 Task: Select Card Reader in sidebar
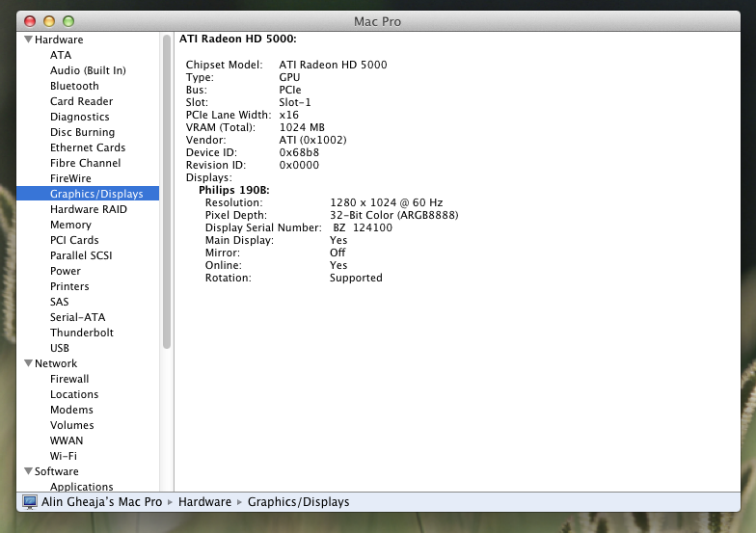pos(81,101)
